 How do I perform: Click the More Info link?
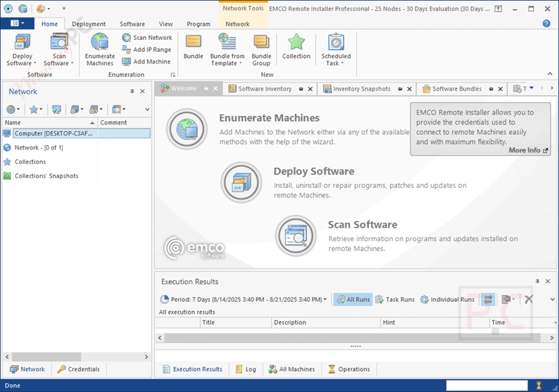528,150
